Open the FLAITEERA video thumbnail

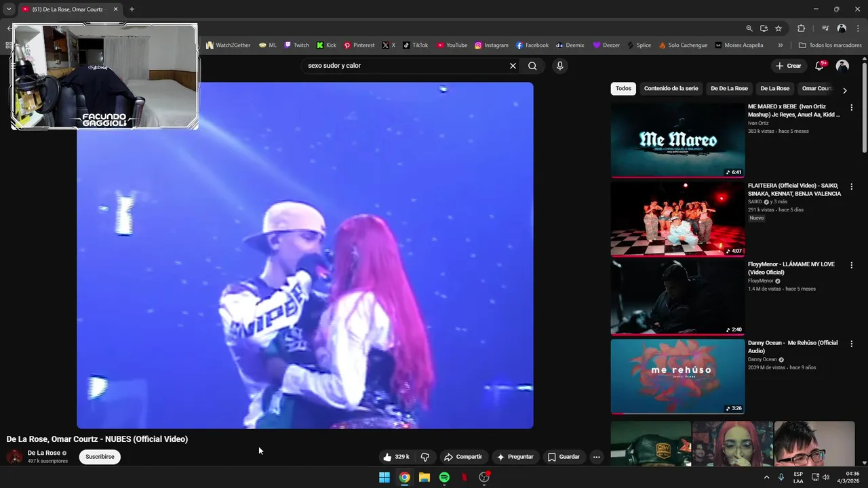(677, 218)
